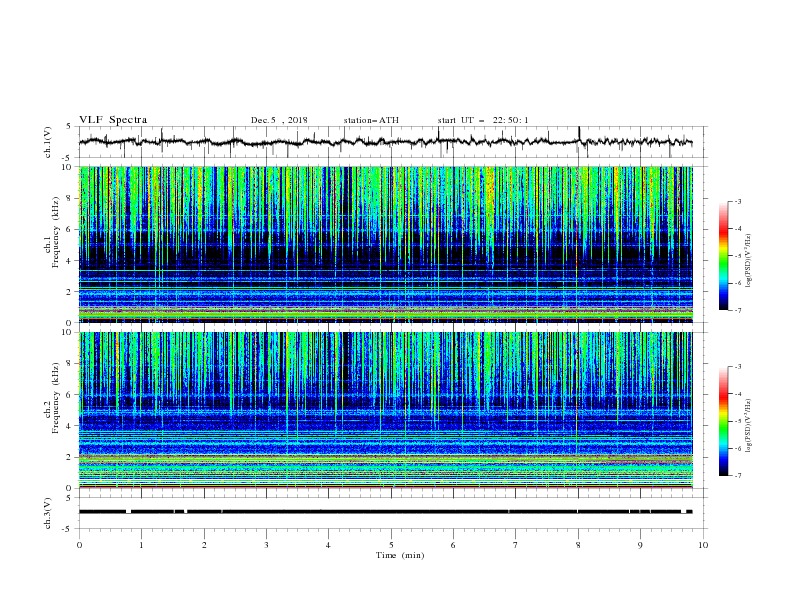The width and height of the screenshot is (792, 612).
Task: Click the "10" kHz tick of ch.2 spectrogram
Action: tap(67, 332)
